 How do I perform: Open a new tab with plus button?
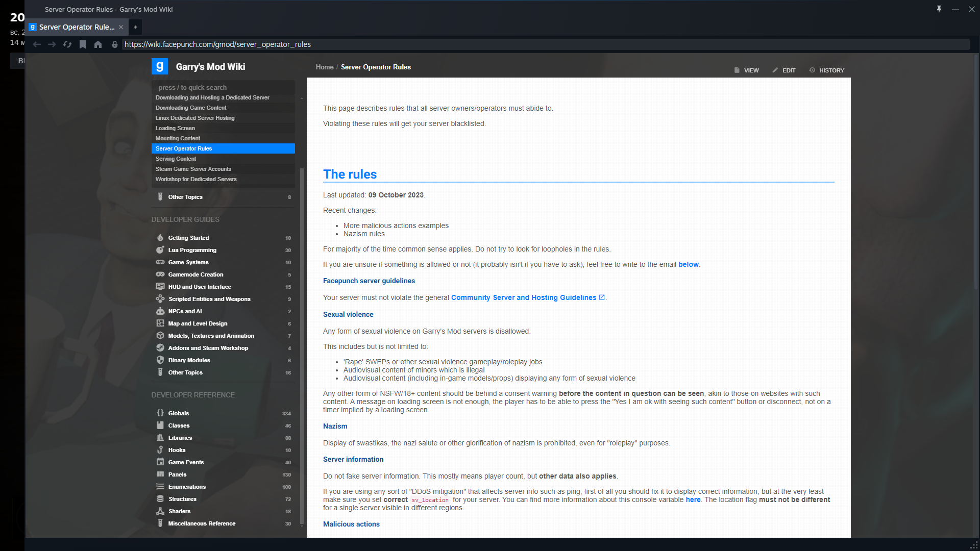pos(135,27)
